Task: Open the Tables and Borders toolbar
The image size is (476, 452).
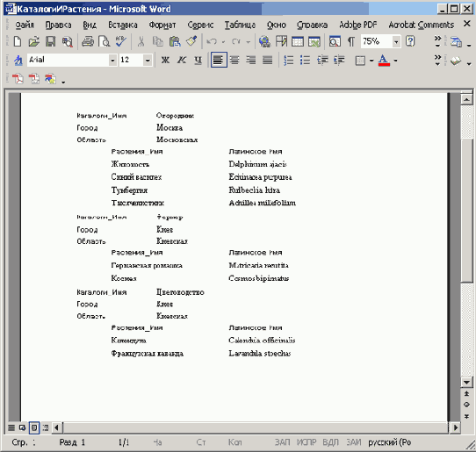Action: (281, 41)
